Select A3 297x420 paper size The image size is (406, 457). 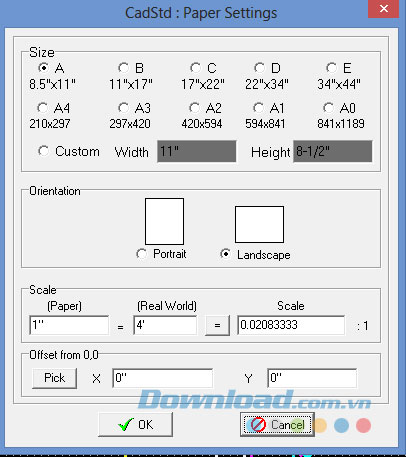coord(123,108)
